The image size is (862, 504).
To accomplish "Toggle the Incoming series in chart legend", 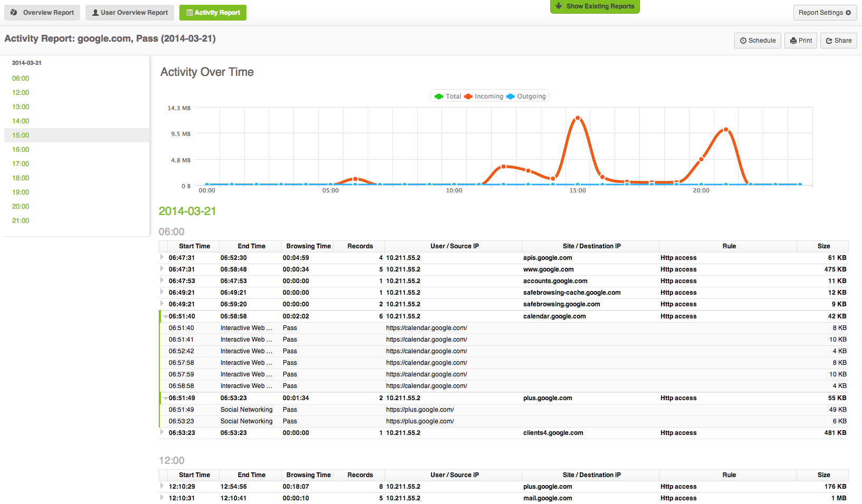I will (484, 96).
